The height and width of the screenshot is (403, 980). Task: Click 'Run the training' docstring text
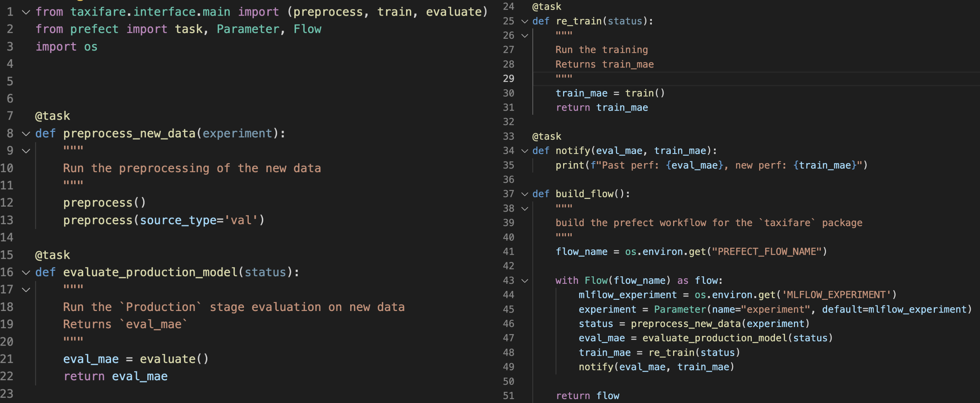[601, 50]
